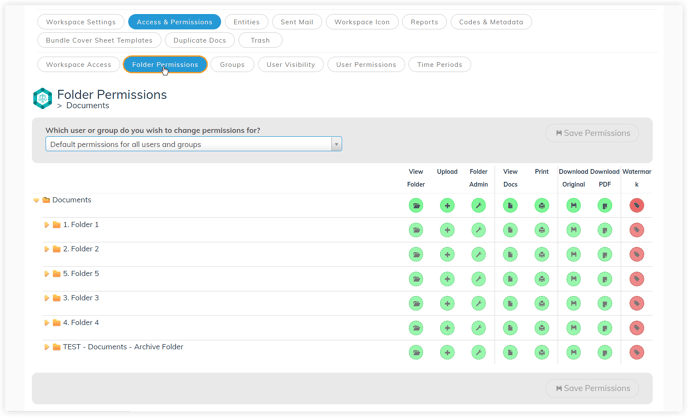Click Documents breadcrumb under Folder Permissions
Screen dimensions: 688x417
point(87,106)
